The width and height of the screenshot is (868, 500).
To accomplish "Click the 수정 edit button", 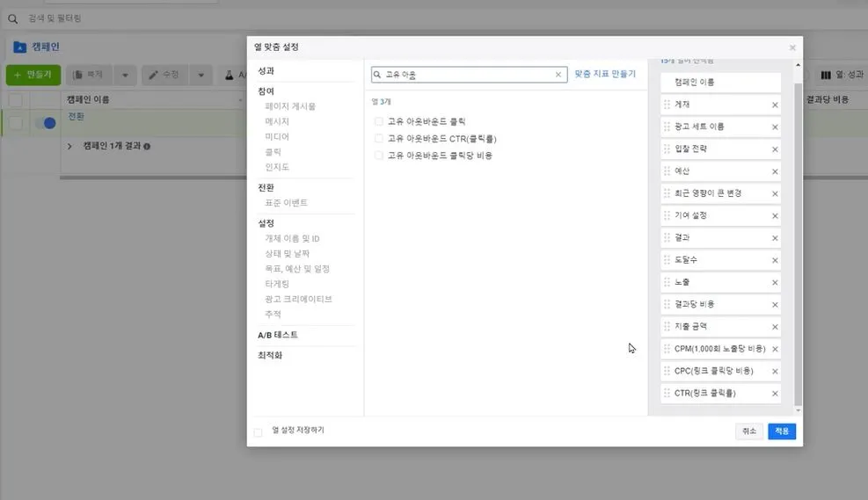I will click(x=165, y=75).
